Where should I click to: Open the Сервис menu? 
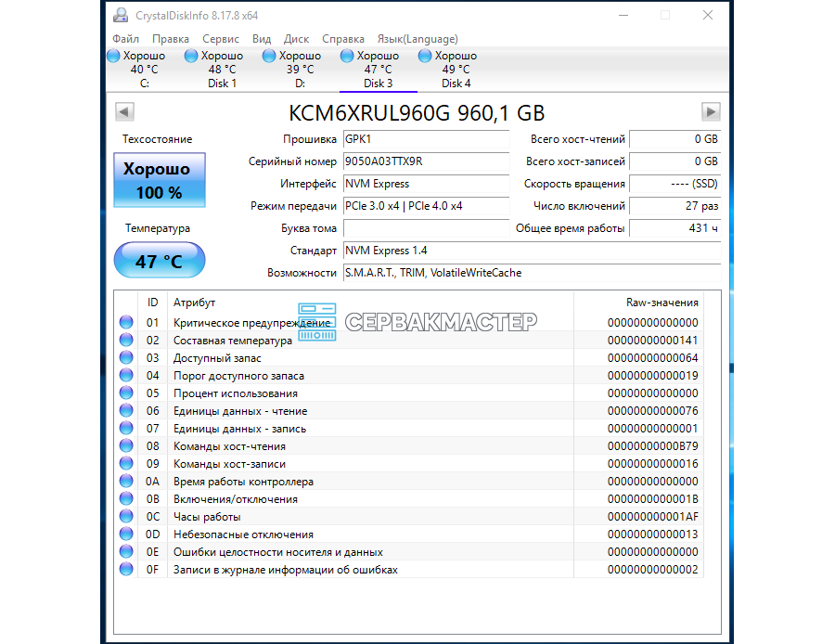tap(221, 39)
